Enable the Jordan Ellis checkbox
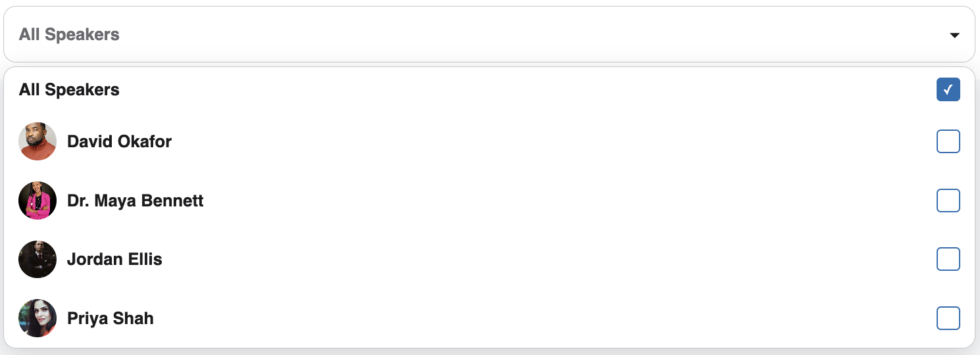 pos(948,259)
